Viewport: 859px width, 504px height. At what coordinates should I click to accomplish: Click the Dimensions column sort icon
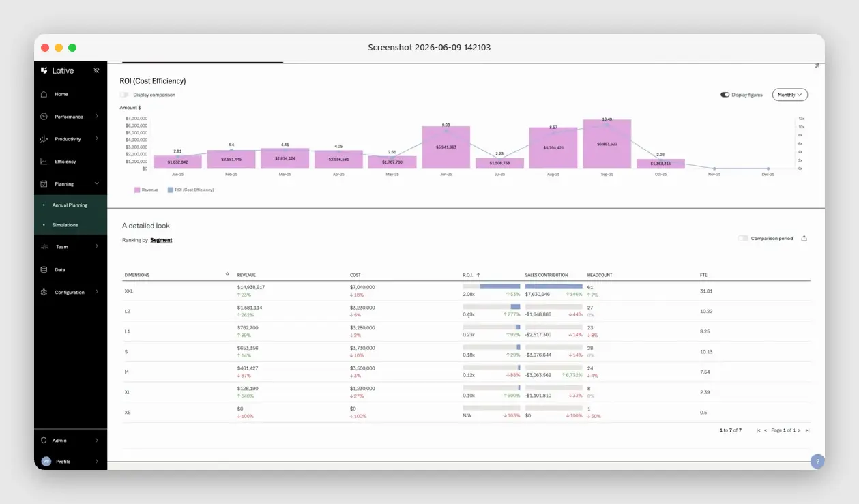[x=227, y=274]
